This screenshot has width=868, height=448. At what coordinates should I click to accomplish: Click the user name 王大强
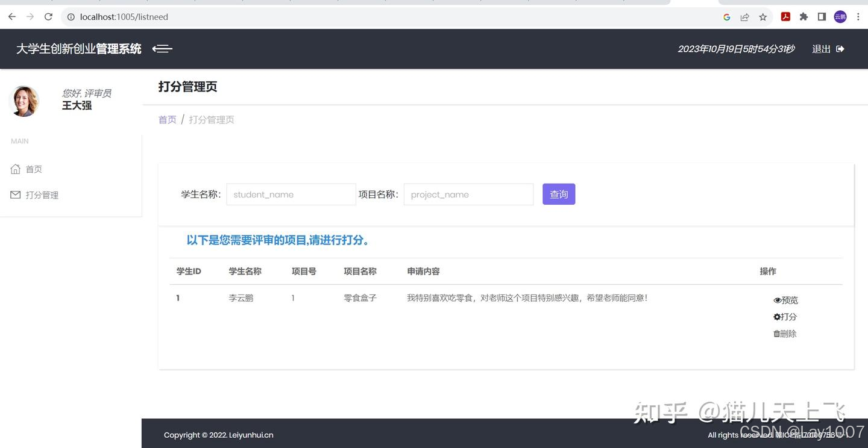tap(77, 105)
